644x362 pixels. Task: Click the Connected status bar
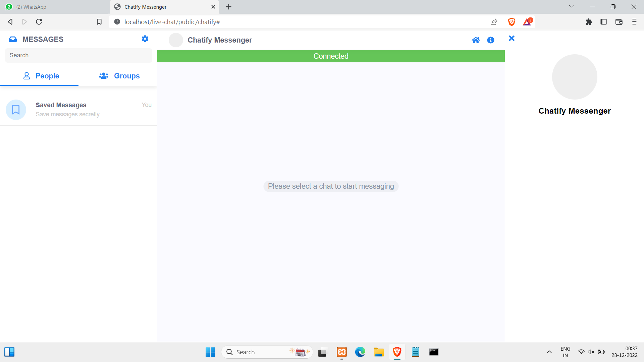pyautogui.click(x=331, y=56)
